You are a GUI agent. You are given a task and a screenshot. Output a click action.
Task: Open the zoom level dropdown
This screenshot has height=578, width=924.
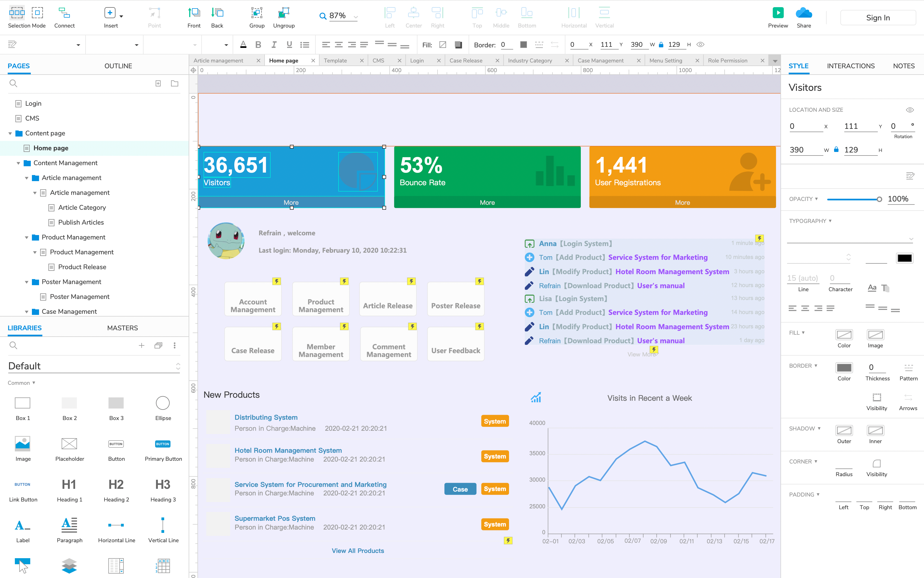356,17
